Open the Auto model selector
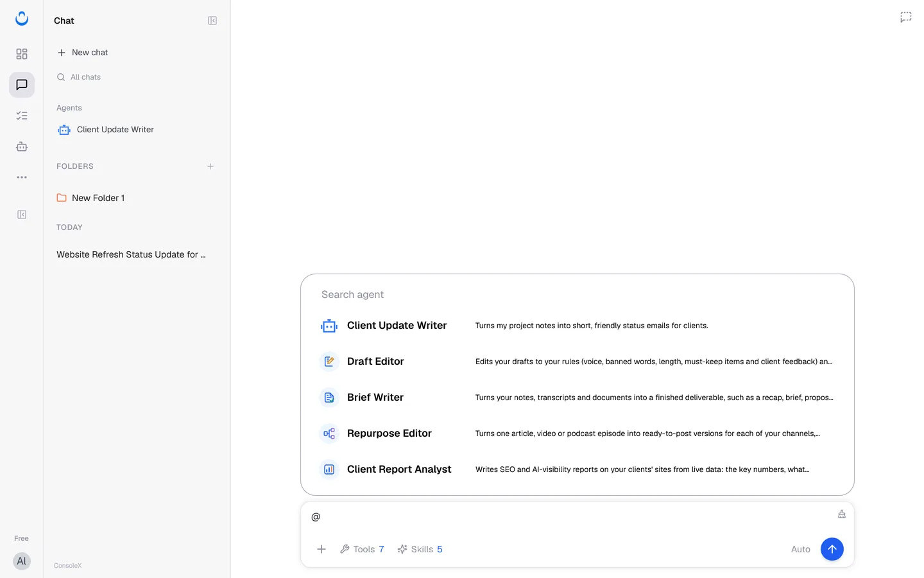Image resolution: width=924 pixels, height=578 pixels. 801,549
